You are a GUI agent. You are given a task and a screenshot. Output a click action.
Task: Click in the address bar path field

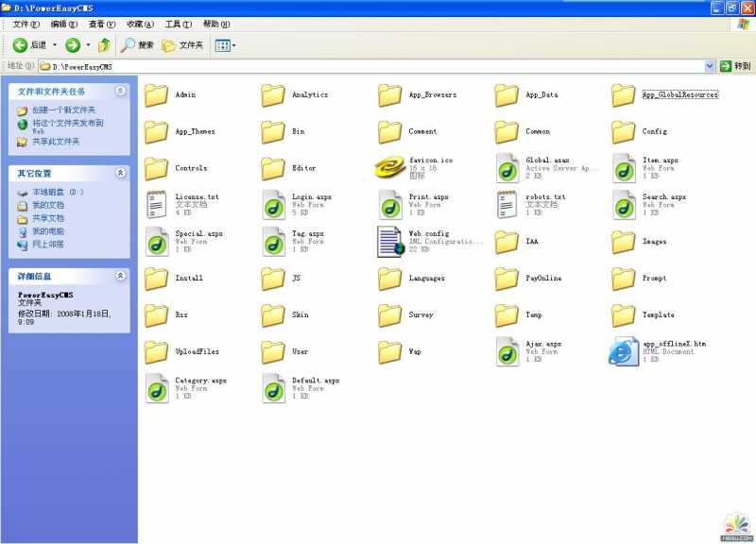378,66
